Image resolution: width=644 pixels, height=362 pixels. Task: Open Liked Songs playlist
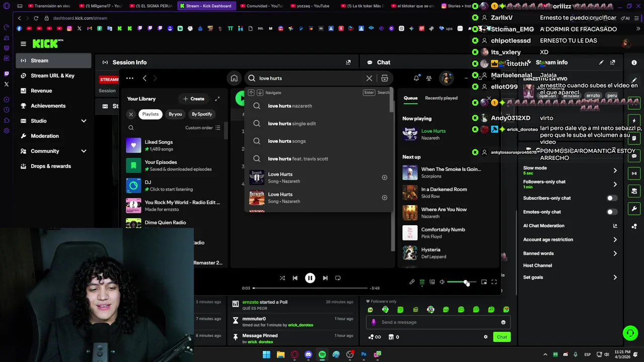tap(174, 145)
